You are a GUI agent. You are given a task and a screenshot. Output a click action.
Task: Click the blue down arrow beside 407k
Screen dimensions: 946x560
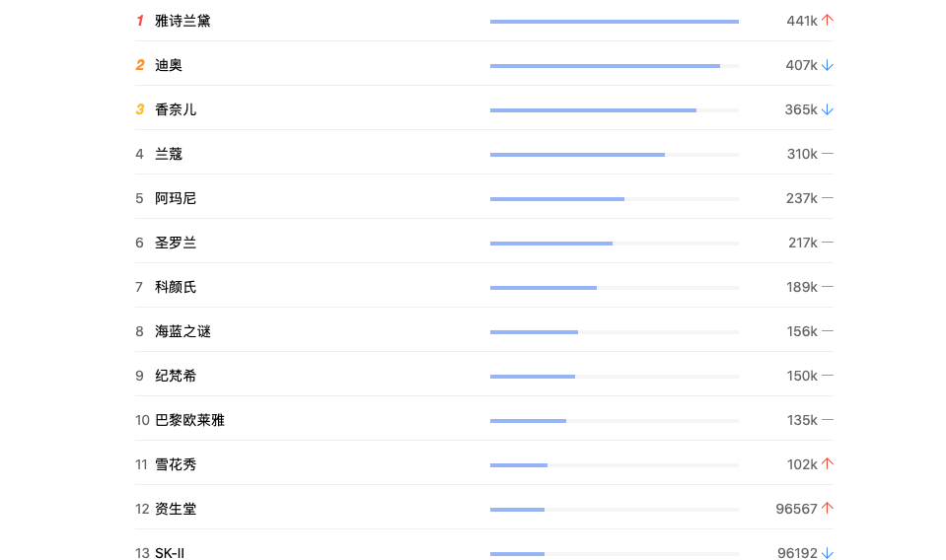pos(828,65)
